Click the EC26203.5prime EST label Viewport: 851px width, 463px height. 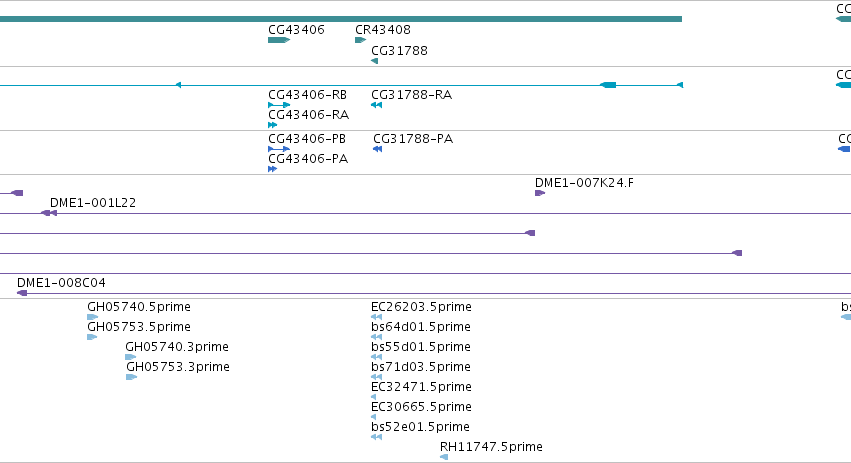pyautogui.click(x=421, y=307)
